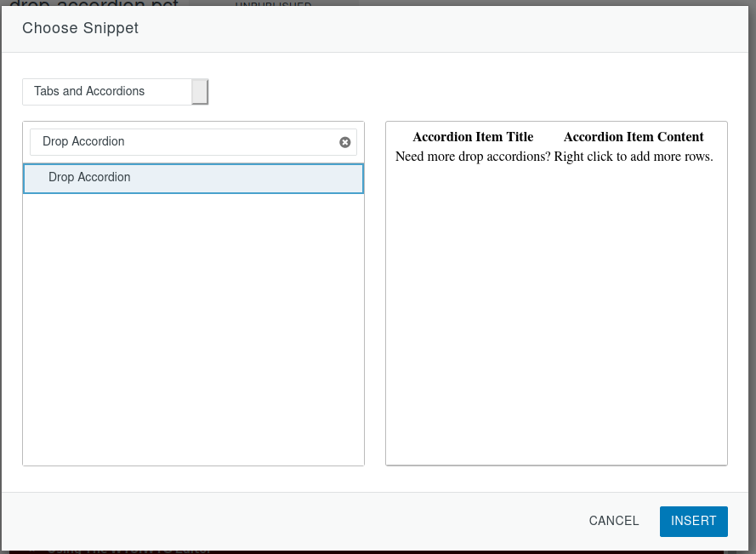The width and height of the screenshot is (756, 554).
Task: Click the Accordion Item Content preview header
Action: [x=634, y=137]
